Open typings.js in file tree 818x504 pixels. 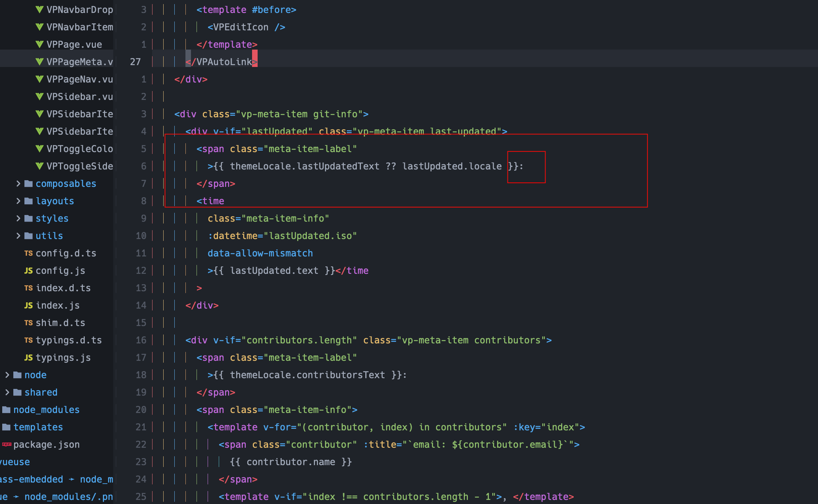tap(63, 357)
